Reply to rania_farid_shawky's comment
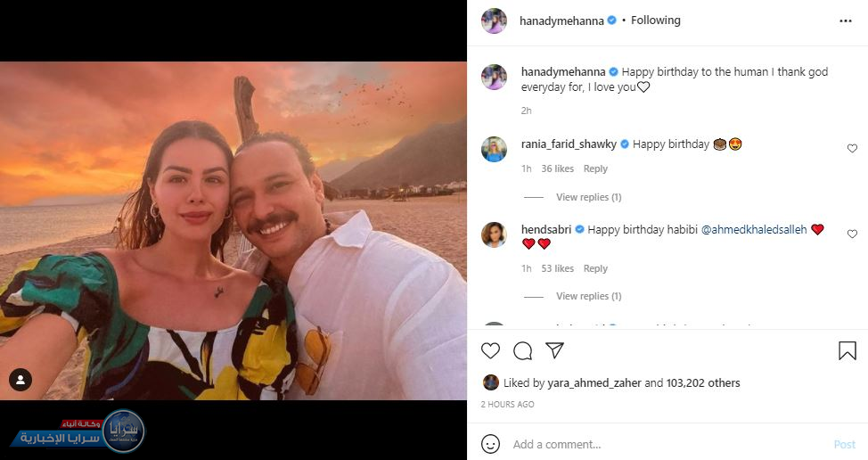 pyautogui.click(x=595, y=169)
